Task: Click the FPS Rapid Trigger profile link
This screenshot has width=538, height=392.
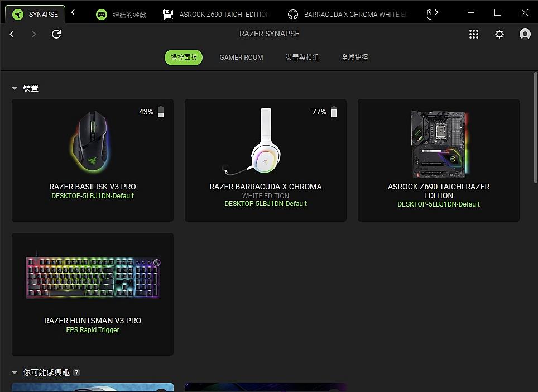Action: pyautogui.click(x=93, y=330)
